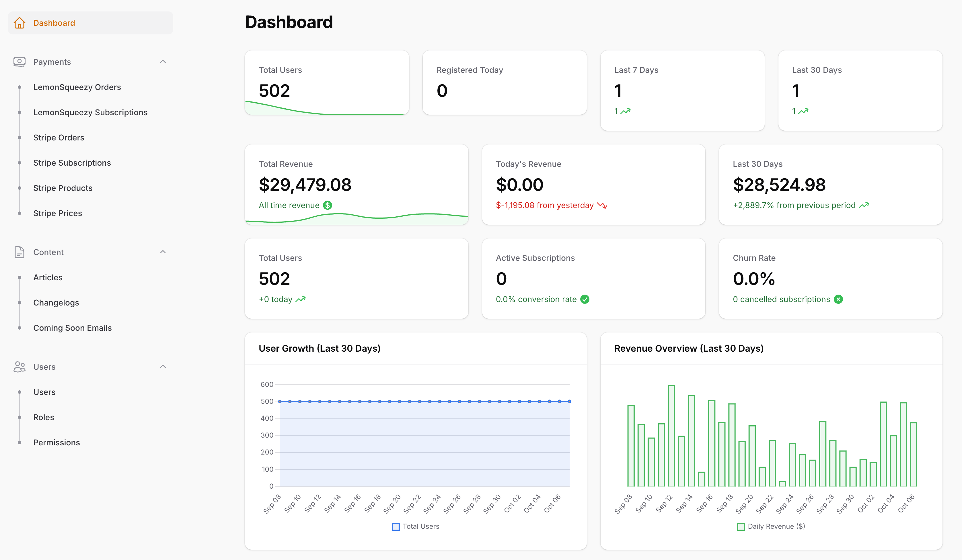962x560 pixels.
Task: Click the Payments card icon in sidebar
Action: click(20, 62)
